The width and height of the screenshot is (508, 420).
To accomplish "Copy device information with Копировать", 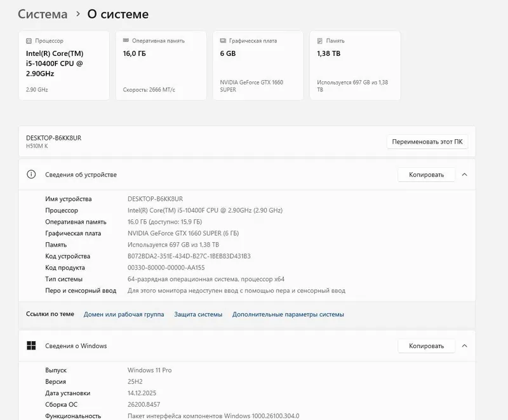I will pos(426,175).
